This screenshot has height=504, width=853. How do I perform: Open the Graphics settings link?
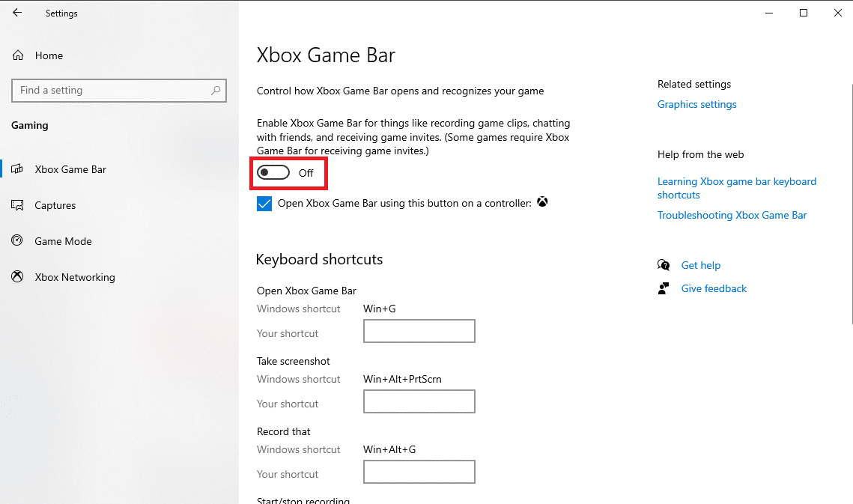click(697, 105)
